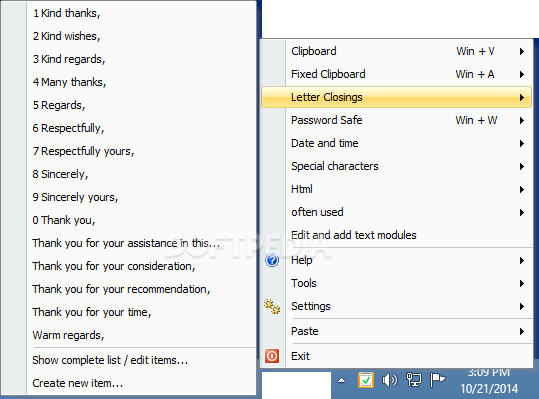This screenshot has height=399, width=539.
Task: Insert '3 Kind regards,' closing
Action: [x=129, y=59]
